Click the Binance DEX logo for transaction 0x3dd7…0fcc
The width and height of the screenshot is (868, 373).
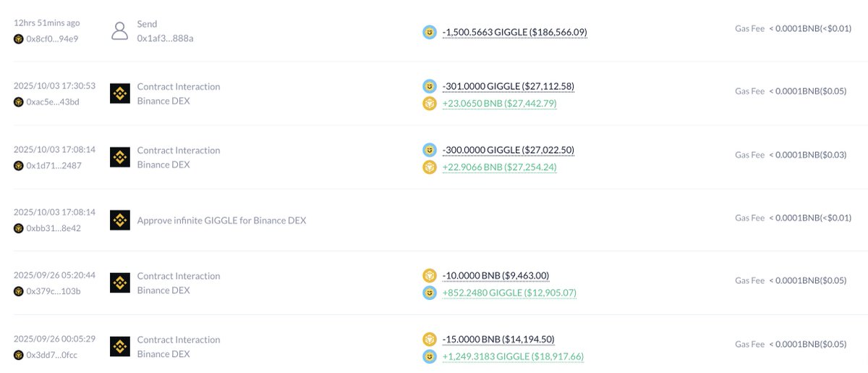tap(120, 347)
